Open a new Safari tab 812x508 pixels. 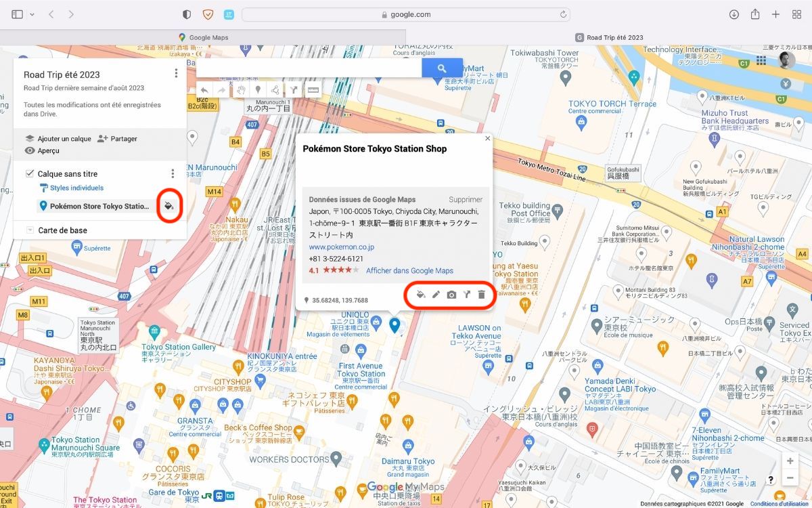(x=776, y=14)
